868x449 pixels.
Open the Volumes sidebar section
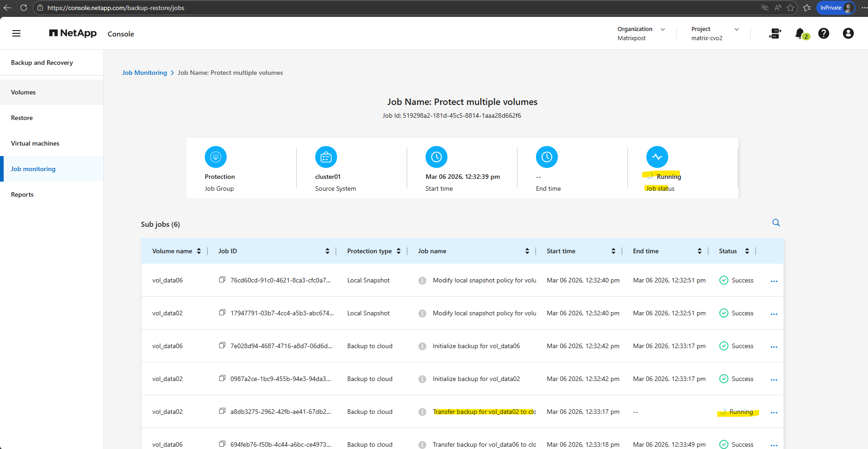point(23,92)
